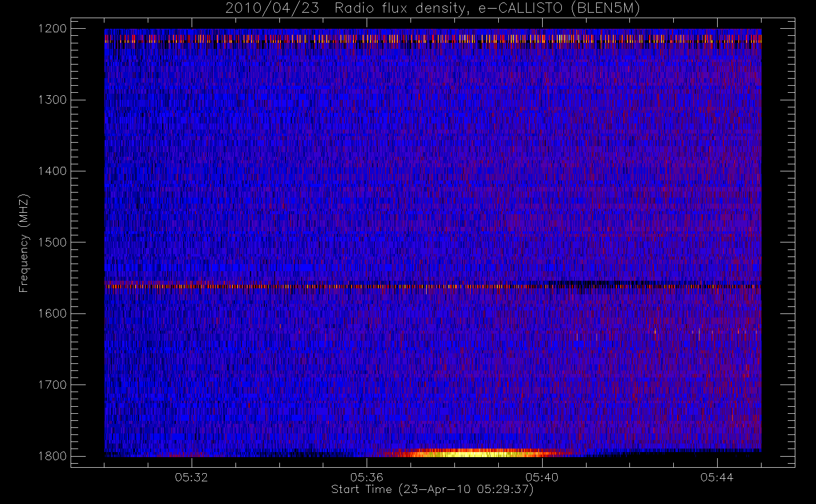Click the 1200 frequency tick label
Screen dimensions: 816x504
pyautogui.click(x=52, y=29)
